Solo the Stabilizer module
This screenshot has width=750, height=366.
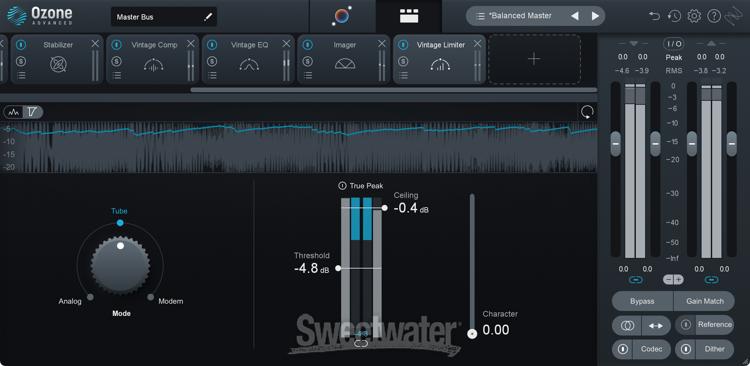pyautogui.click(x=21, y=61)
